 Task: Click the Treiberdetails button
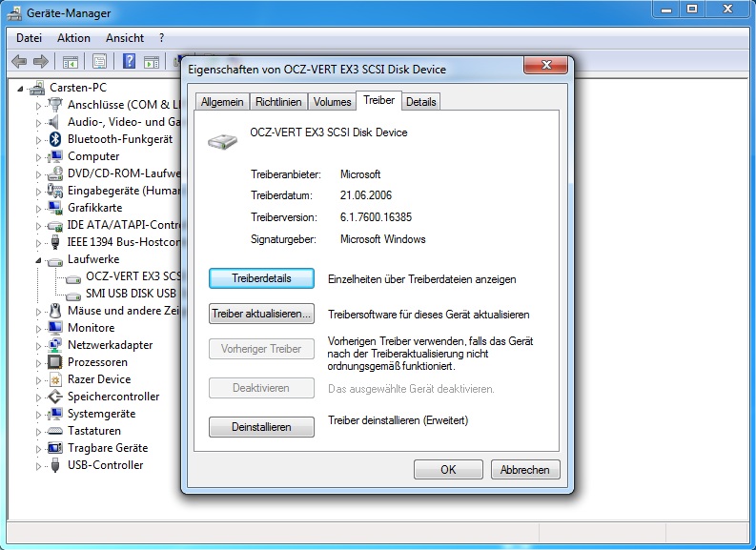coord(261,278)
